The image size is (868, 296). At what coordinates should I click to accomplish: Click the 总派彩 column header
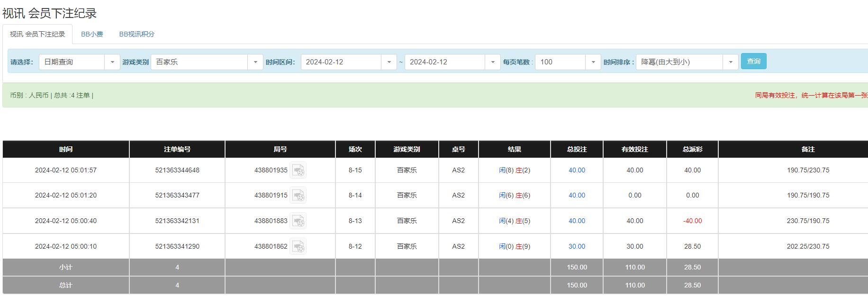692,149
